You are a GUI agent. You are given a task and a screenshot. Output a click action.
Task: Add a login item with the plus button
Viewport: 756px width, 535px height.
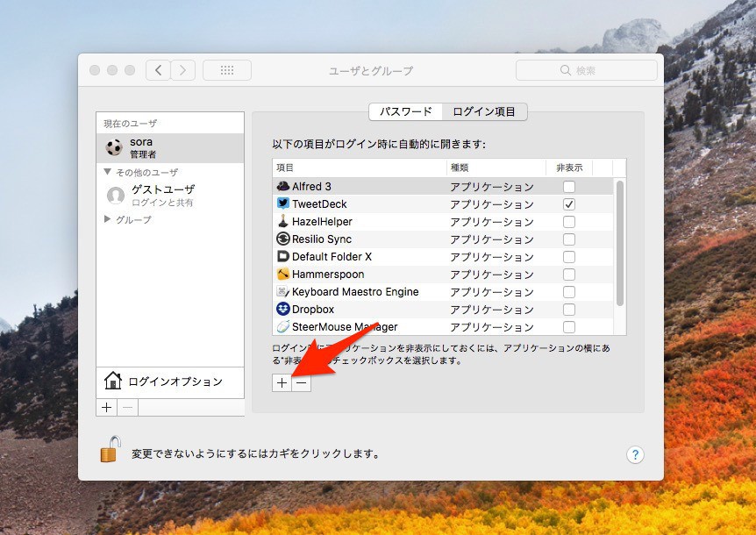pos(281,382)
